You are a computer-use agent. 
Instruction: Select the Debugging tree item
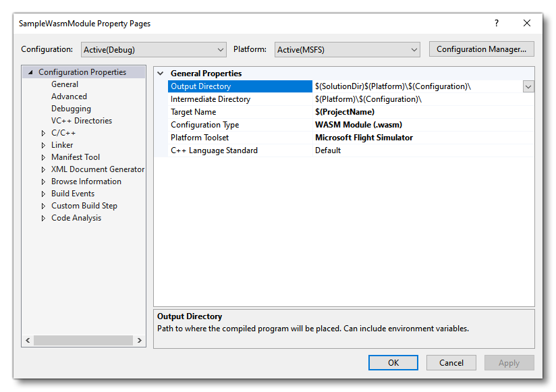(x=70, y=108)
